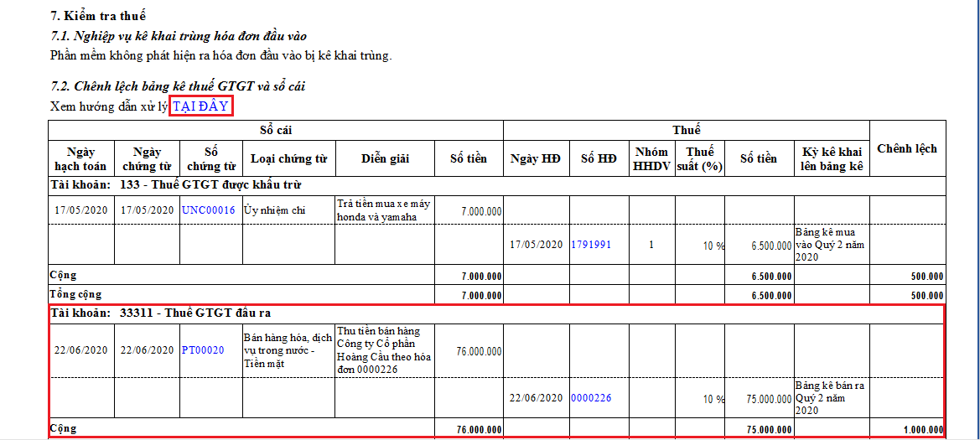Click the 'Chênh lệch' column header
980x440 pixels.
(x=907, y=148)
